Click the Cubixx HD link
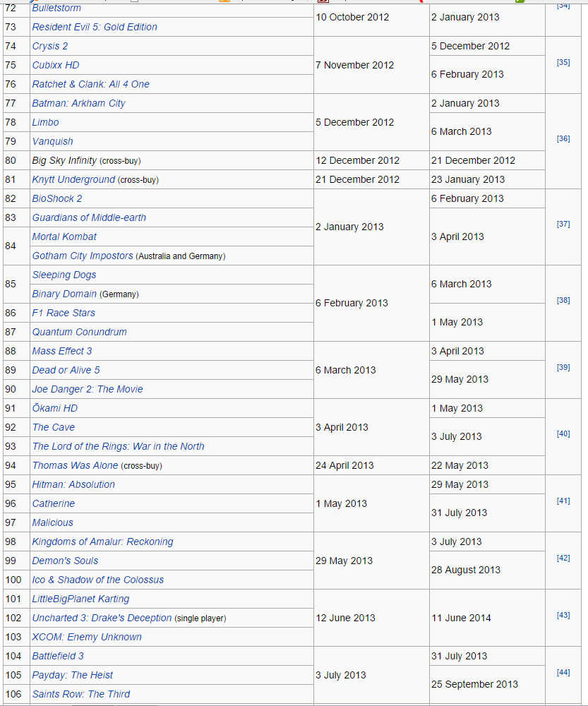The height and width of the screenshot is (706, 588). (x=55, y=65)
